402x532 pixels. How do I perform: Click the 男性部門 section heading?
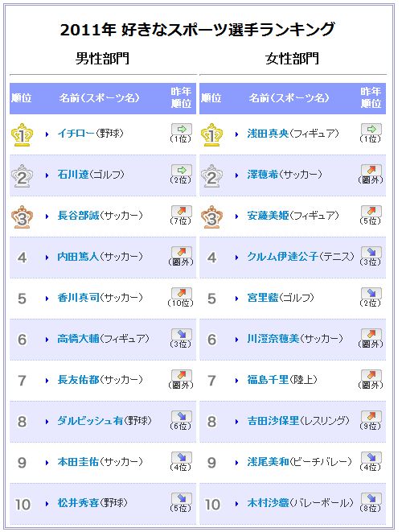(102, 59)
